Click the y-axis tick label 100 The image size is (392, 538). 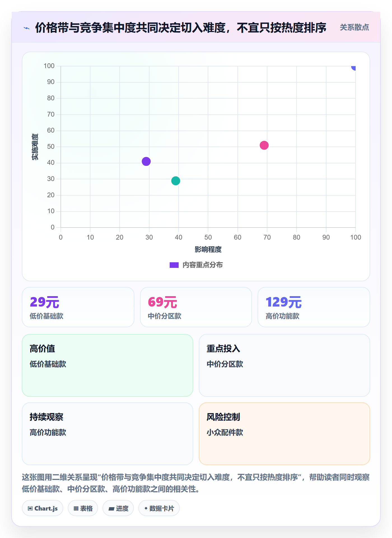49,66
